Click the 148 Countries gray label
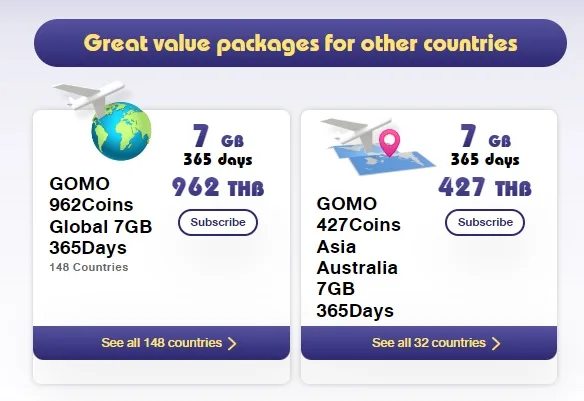 coord(89,267)
